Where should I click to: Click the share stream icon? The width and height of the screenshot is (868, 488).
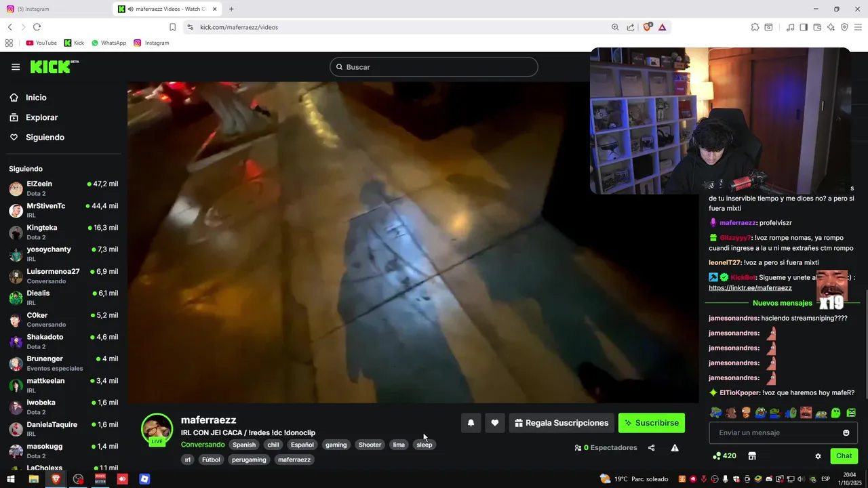[652, 448]
